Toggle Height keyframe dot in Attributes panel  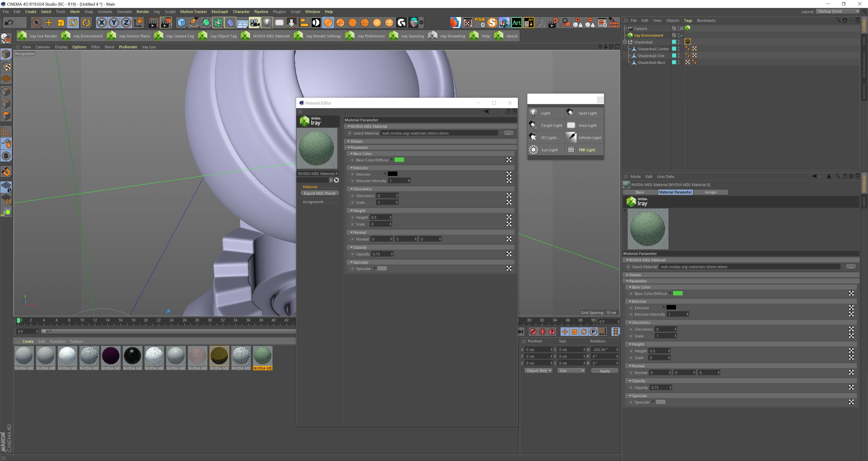coord(631,351)
